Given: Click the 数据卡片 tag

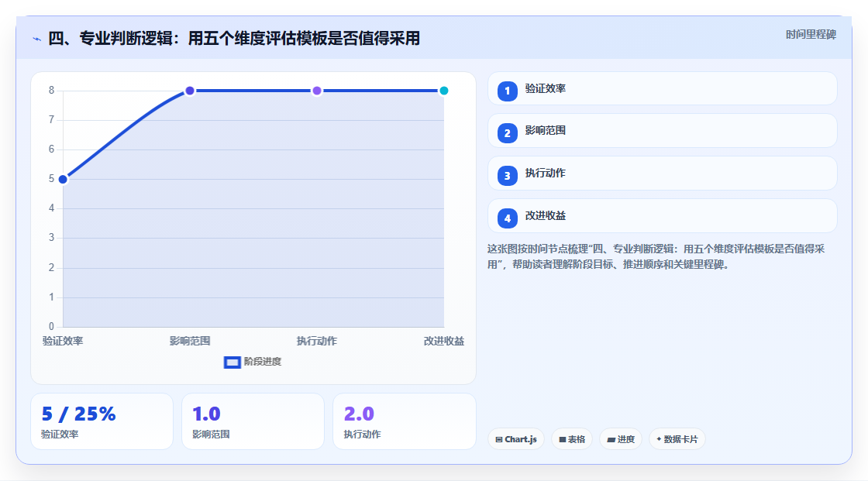Looking at the screenshot, I should [x=677, y=439].
